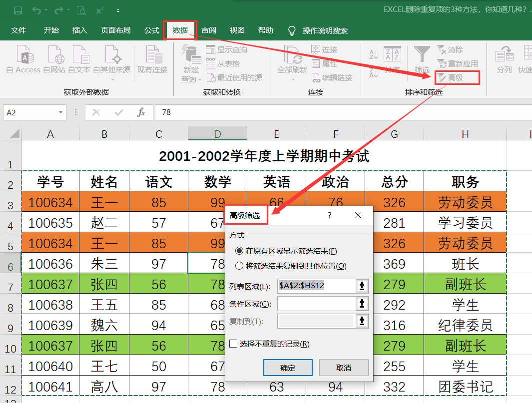Click the 列表区域 range input field
Viewport: 532px width, 403px height.
point(317,286)
